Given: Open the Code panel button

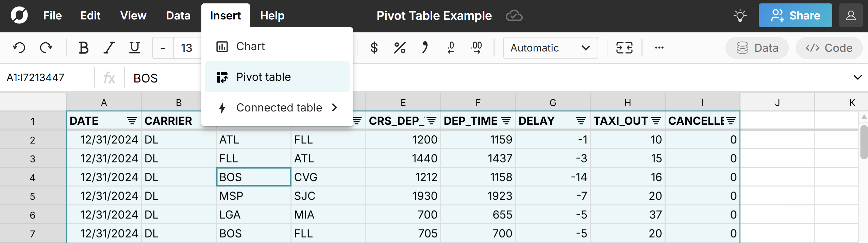Looking at the screenshot, I should pos(829,48).
